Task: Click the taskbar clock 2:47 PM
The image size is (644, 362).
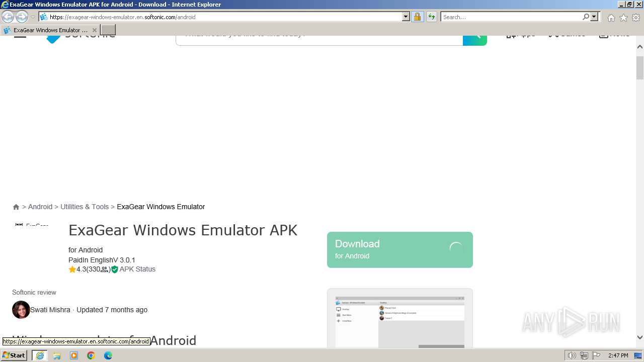Action: (x=618, y=355)
